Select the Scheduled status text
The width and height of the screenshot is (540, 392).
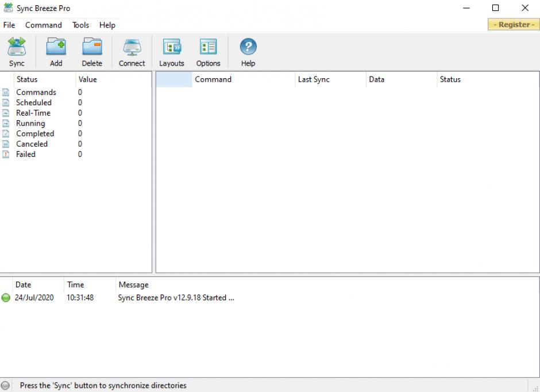(x=34, y=103)
